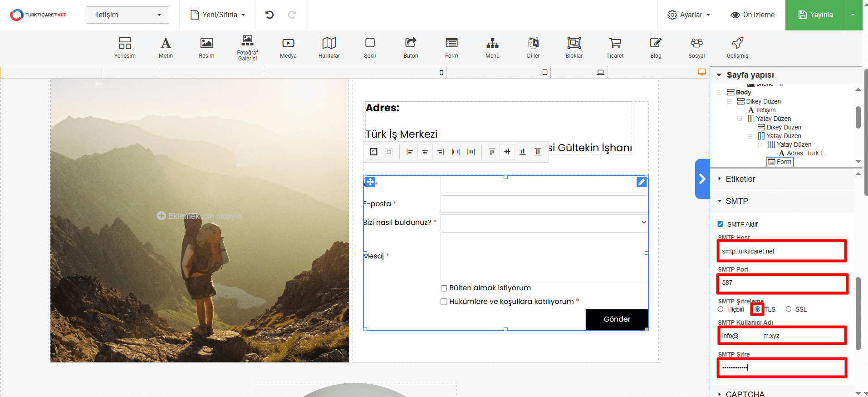Align element to top
The height and width of the screenshot is (397, 868).
492,152
